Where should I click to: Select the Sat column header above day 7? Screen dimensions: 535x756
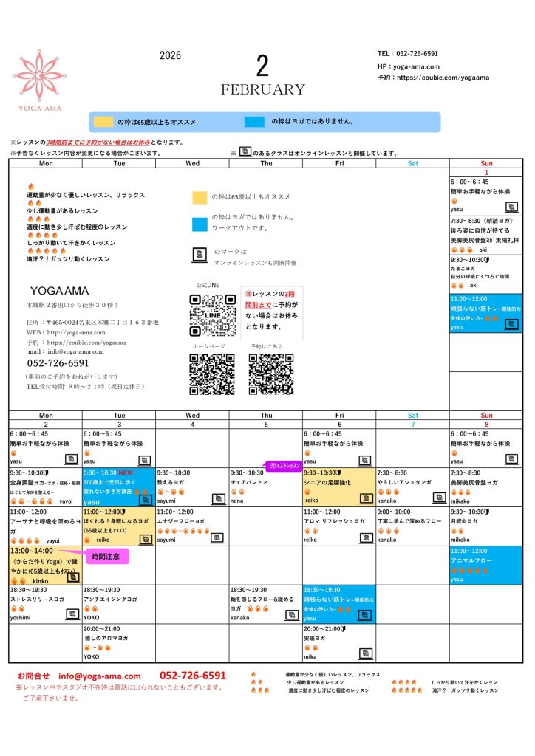412,416
